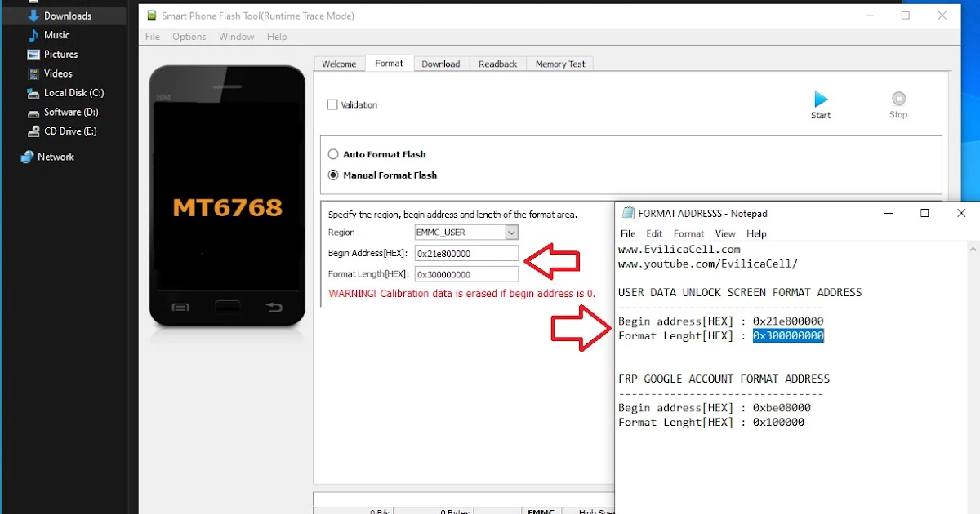
Task: Open the Options menu in Flash Tool
Action: 189,37
